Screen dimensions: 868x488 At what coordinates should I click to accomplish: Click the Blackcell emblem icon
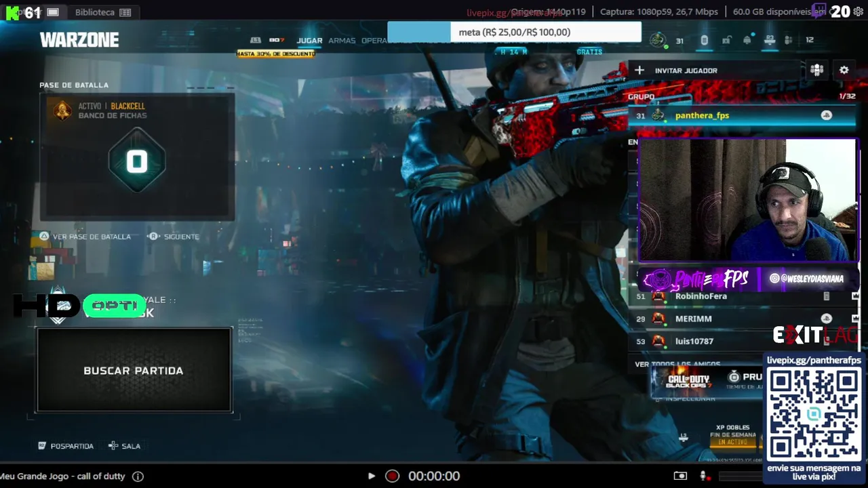tap(62, 110)
